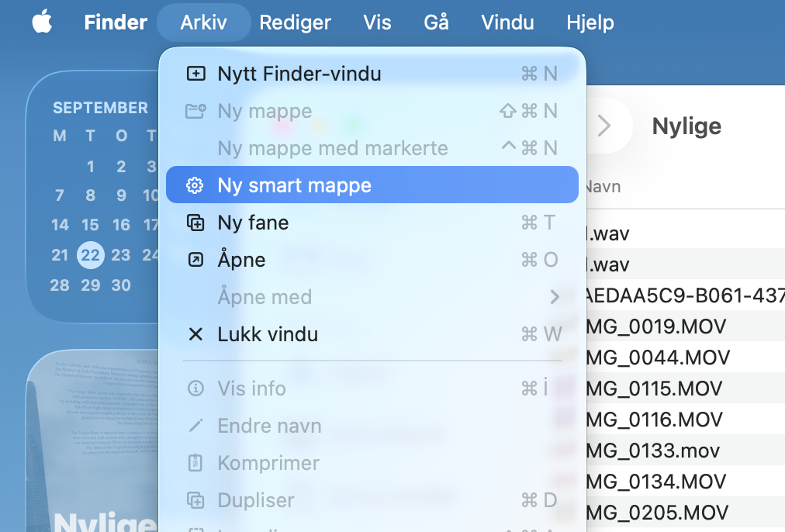Open the Gå menu
The height and width of the screenshot is (532, 785).
436,22
